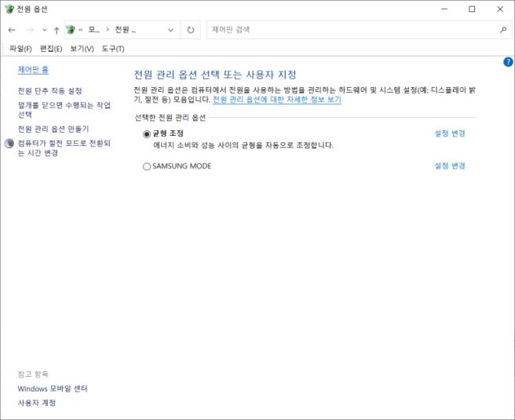Go to 제어판 홈 link
This screenshot has height=420, width=515.
point(33,70)
